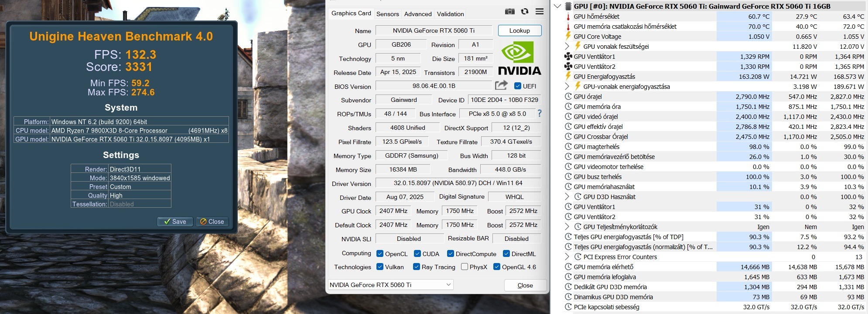The image size is (868, 314).
Task: Click the lightning icon beside GPU Core Voltage
Action: (x=568, y=36)
